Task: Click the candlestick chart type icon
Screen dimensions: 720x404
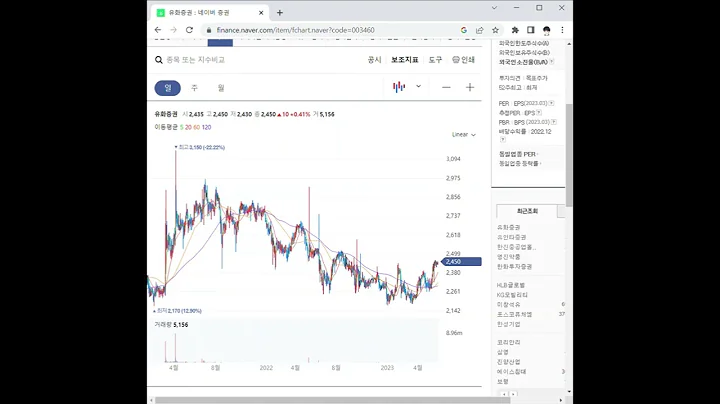Action: tap(399, 87)
